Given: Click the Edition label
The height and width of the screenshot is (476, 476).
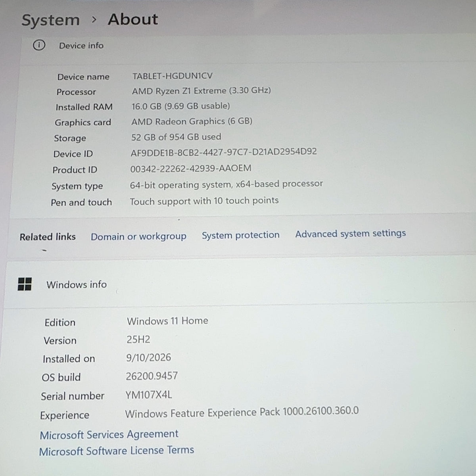Looking at the screenshot, I should point(60,322).
